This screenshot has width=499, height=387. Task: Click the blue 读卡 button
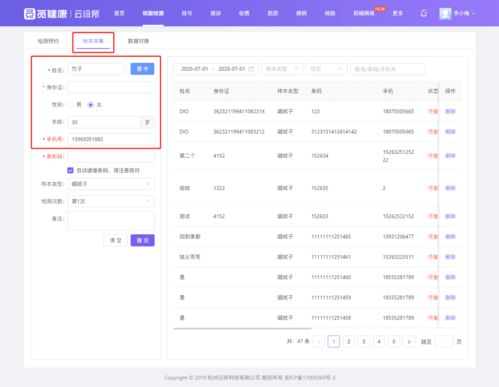142,69
